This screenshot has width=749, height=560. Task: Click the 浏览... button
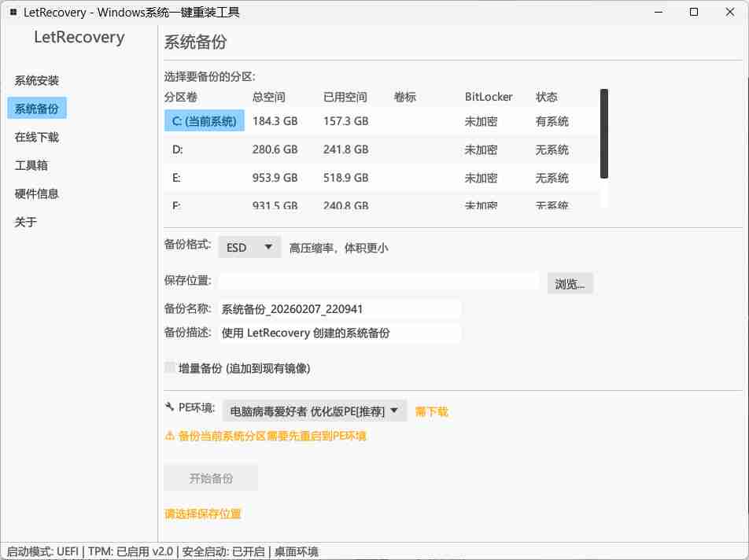(x=570, y=284)
